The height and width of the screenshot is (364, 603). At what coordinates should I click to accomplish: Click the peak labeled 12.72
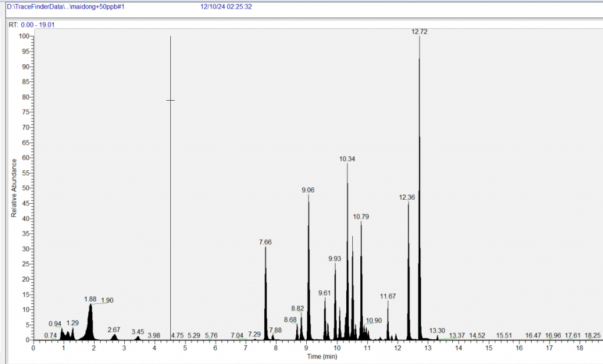tap(419, 32)
